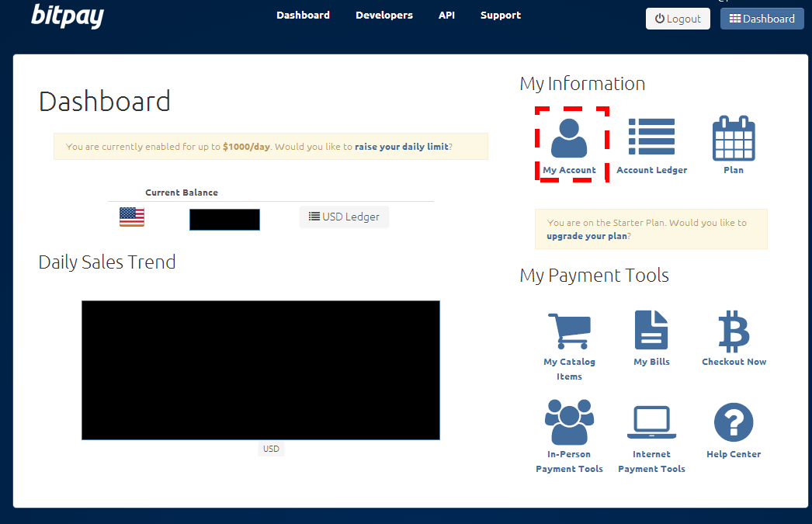
Task: Click the Dashboard page title
Action: pos(105,101)
